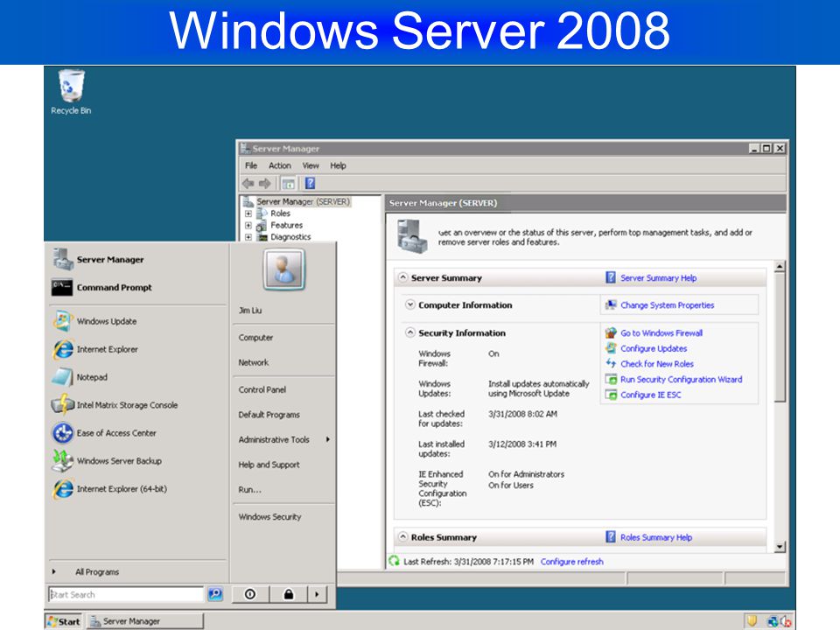840x630 pixels.
Task: Collapse the Server Summary section
Action: click(x=402, y=277)
